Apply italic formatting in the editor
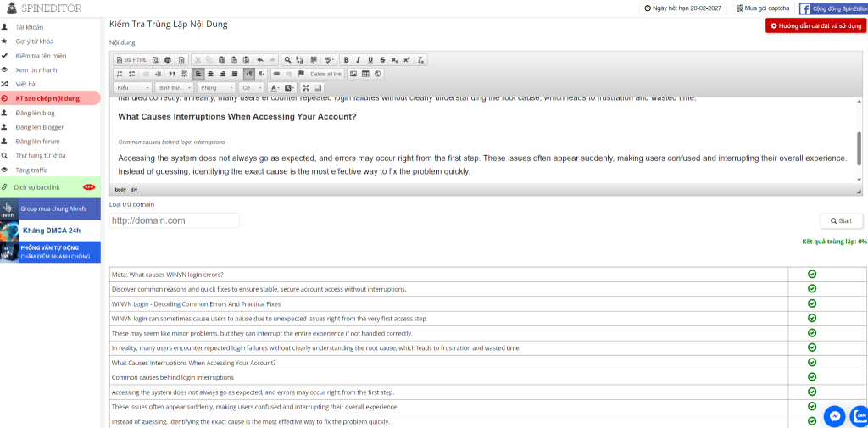The image size is (868, 428). [x=358, y=60]
